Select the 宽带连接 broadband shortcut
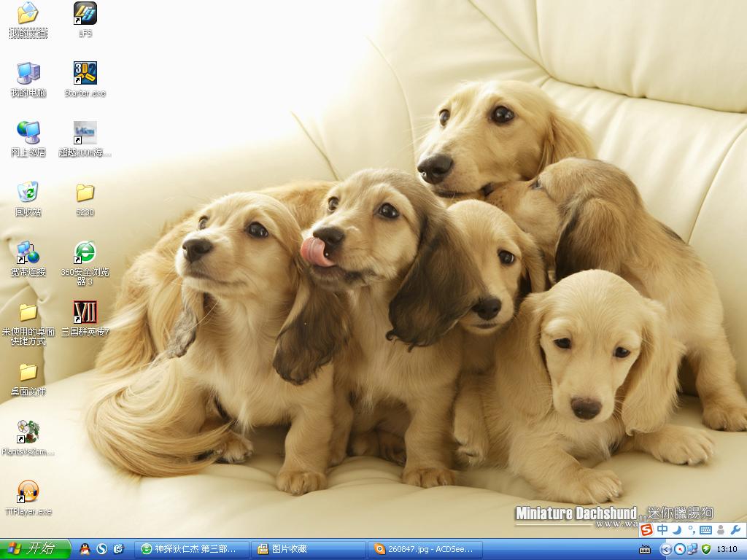This screenshot has height=560, width=747. pyautogui.click(x=28, y=259)
